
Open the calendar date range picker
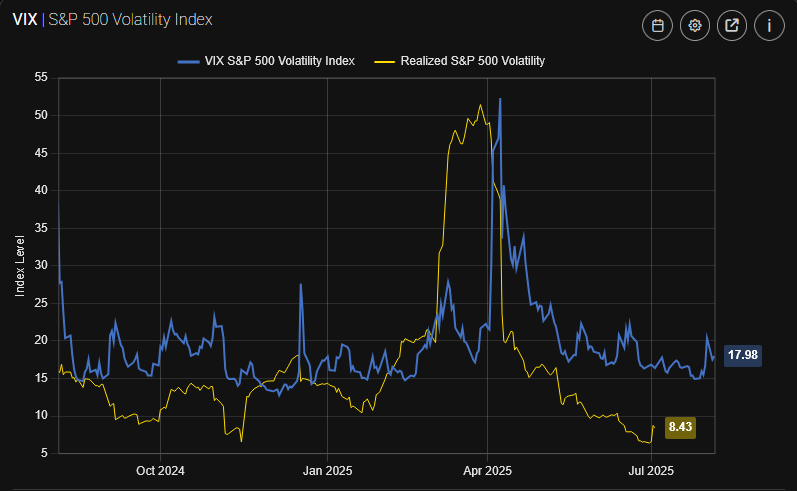pos(657,25)
